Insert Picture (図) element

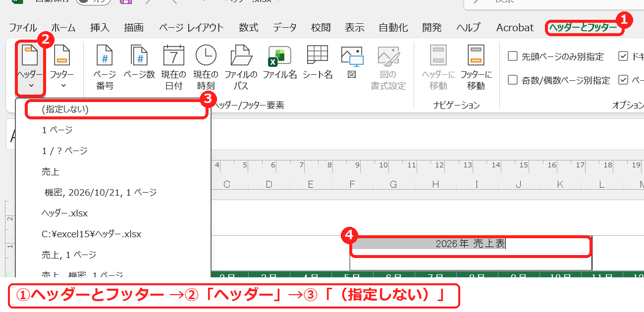352,63
